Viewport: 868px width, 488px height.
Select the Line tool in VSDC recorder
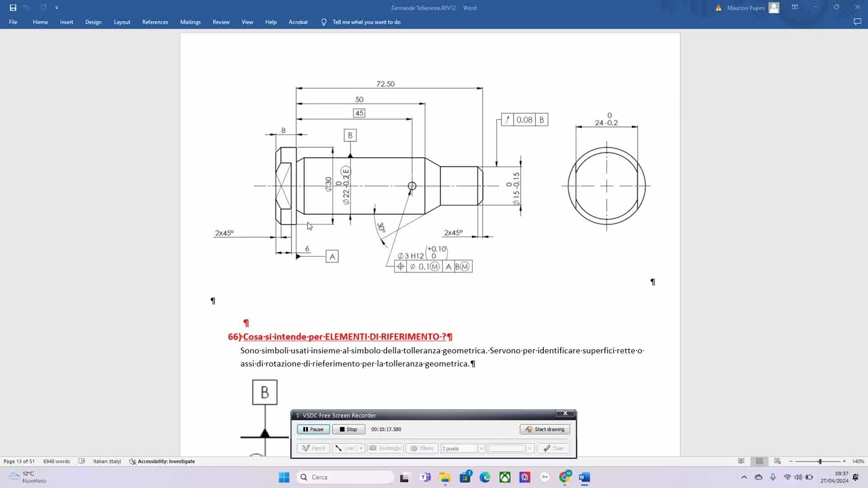pos(345,448)
